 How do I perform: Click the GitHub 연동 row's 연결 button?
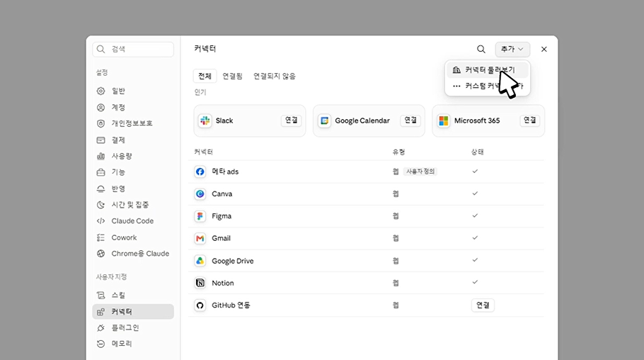pos(483,305)
